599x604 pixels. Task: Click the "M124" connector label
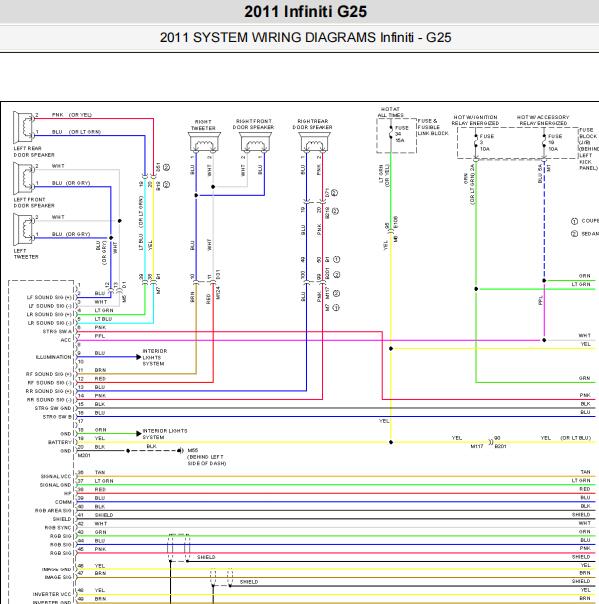(x=218, y=293)
